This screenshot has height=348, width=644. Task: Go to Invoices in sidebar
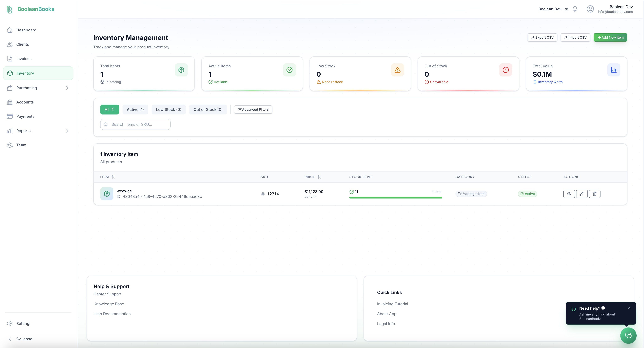click(x=24, y=59)
